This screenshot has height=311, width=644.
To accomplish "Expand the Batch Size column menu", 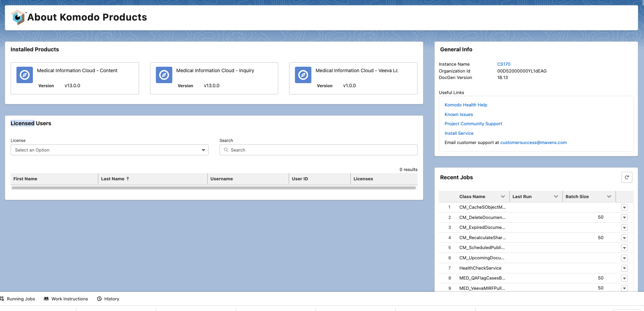I will 609,196.
